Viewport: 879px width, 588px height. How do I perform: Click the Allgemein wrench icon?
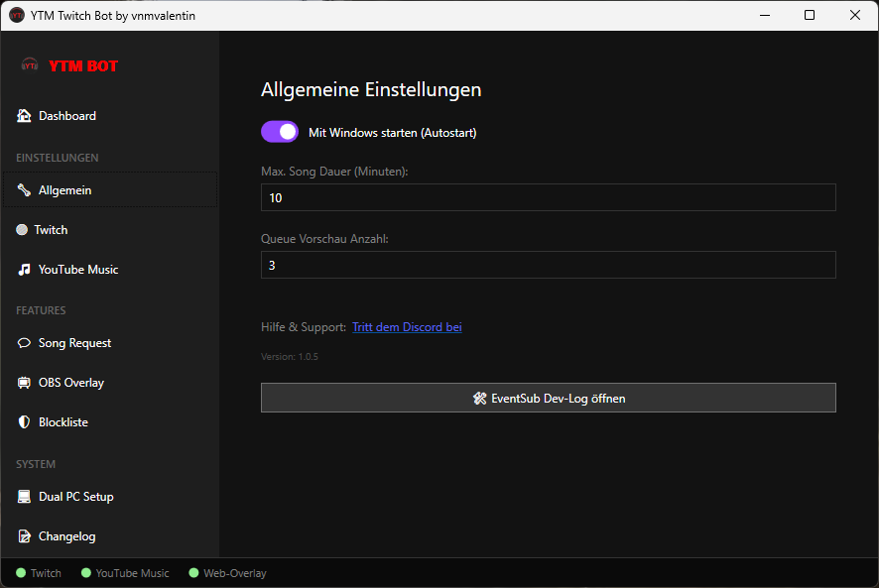click(24, 190)
